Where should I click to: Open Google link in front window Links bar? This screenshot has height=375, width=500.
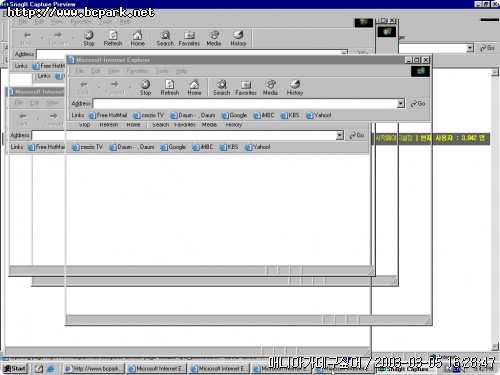pyautogui.click(x=234, y=115)
